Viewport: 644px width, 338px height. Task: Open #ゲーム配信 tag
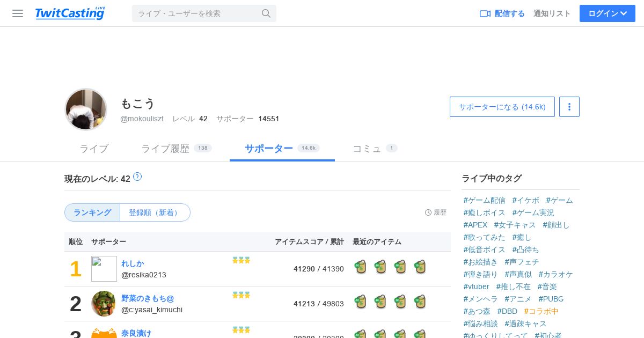tap(485, 200)
